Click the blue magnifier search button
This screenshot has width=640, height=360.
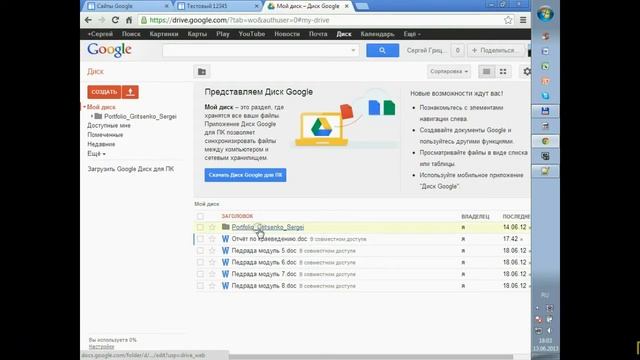[x=382, y=50]
